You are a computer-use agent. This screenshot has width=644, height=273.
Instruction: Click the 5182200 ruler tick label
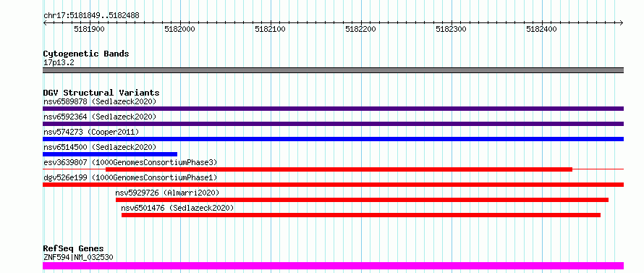tap(360, 29)
